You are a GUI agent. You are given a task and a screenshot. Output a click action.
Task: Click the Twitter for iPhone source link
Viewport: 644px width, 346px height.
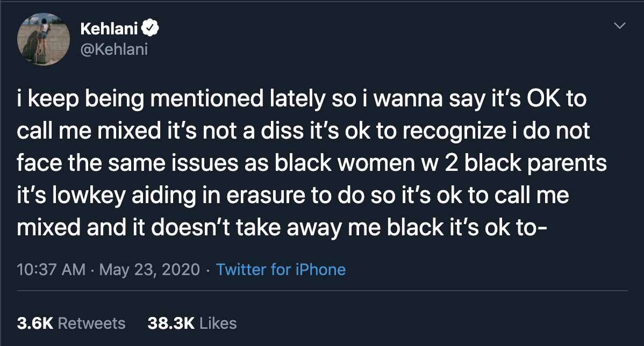281,269
